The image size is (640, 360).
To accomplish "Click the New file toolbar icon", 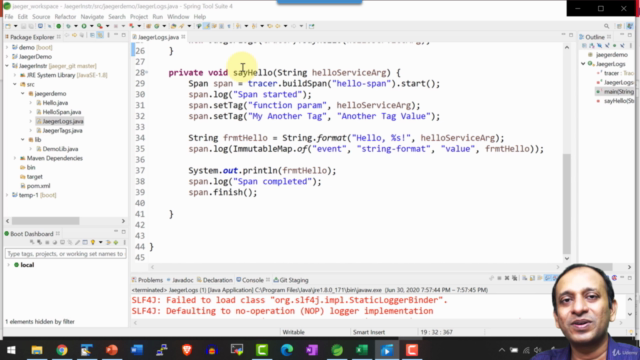I will pos(8,26).
